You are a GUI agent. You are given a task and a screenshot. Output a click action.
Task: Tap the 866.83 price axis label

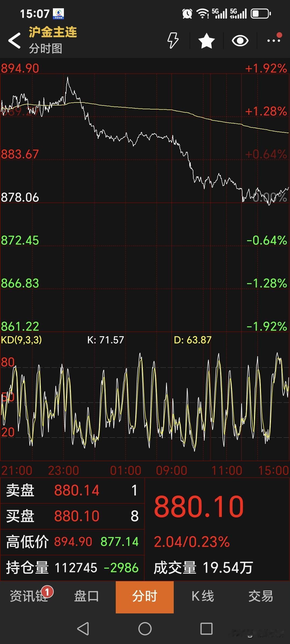[20, 283]
